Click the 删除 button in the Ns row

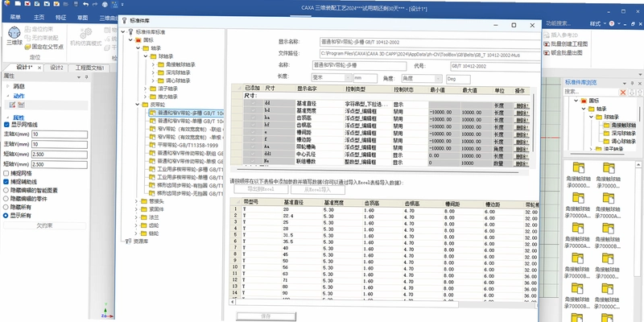[x=522, y=163]
